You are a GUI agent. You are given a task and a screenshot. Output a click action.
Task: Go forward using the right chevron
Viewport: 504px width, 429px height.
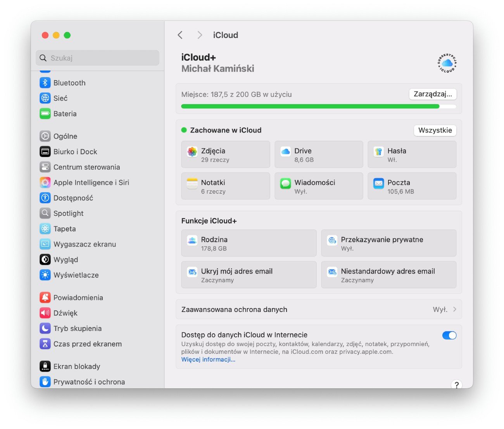point(200,35)
